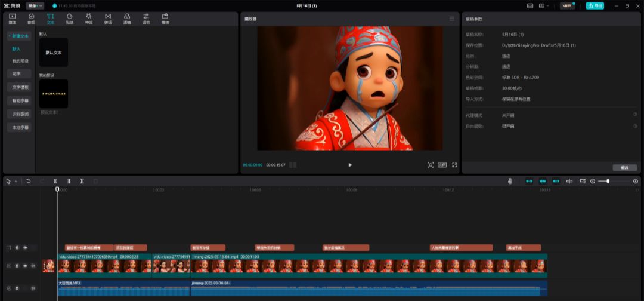644x301 pixels.
Task: Collapse the 新建文本 section
Action: pos(19,36)
